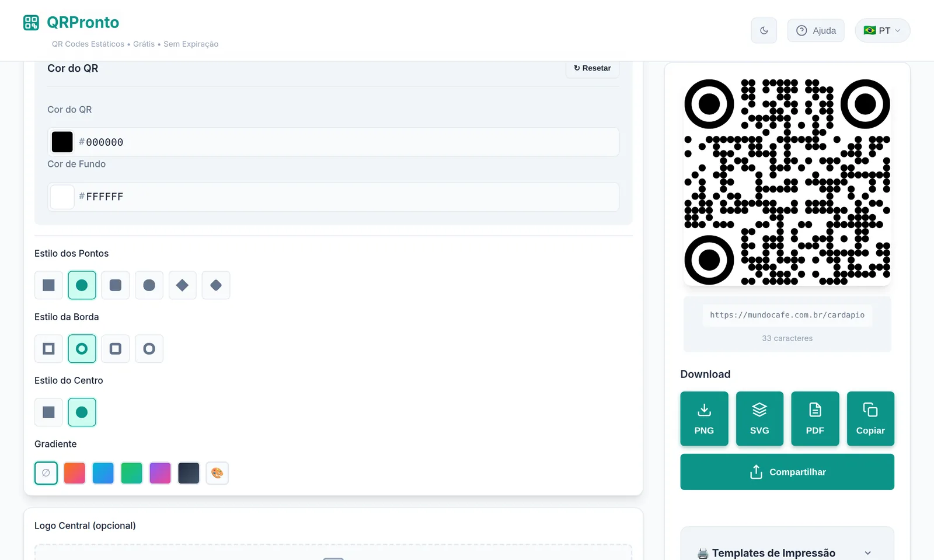This screenshot has height=560, width=934.
Task: Choose the grey extra-rounded dot style under Estilo dos Pontos
Action: [x=149, y=285]
